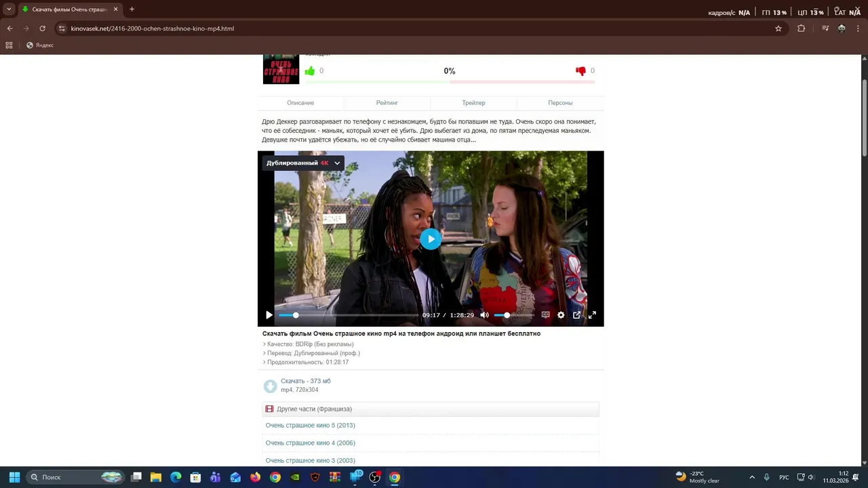This screenshot has width=868, height=488.
Task: Go back with browser back arrow
Action: pyautogui.click(x=9, y=28)
